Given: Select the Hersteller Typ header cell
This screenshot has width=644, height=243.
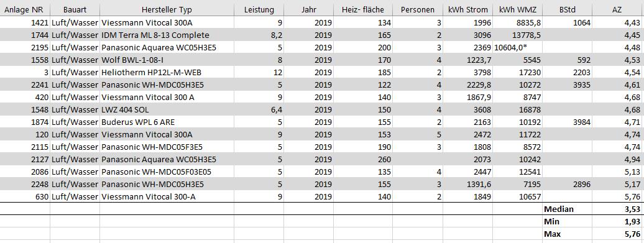Looking at the screenshot, I should [167, 9].
